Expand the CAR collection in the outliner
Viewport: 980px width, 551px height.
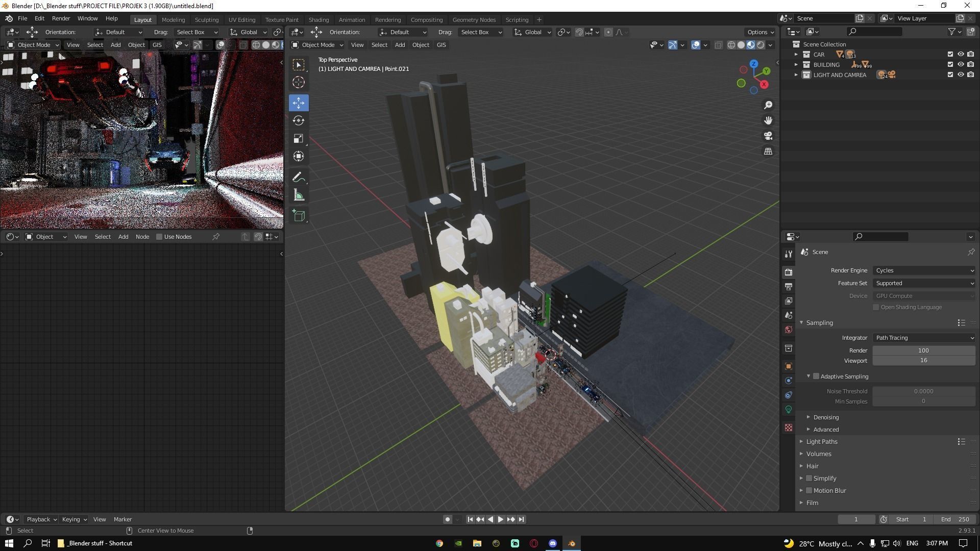[796, 55]
